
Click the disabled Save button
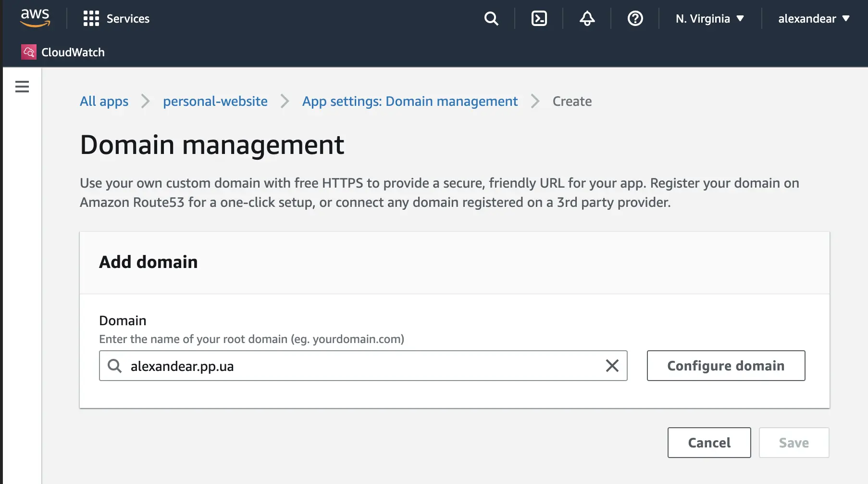[794, 443]
